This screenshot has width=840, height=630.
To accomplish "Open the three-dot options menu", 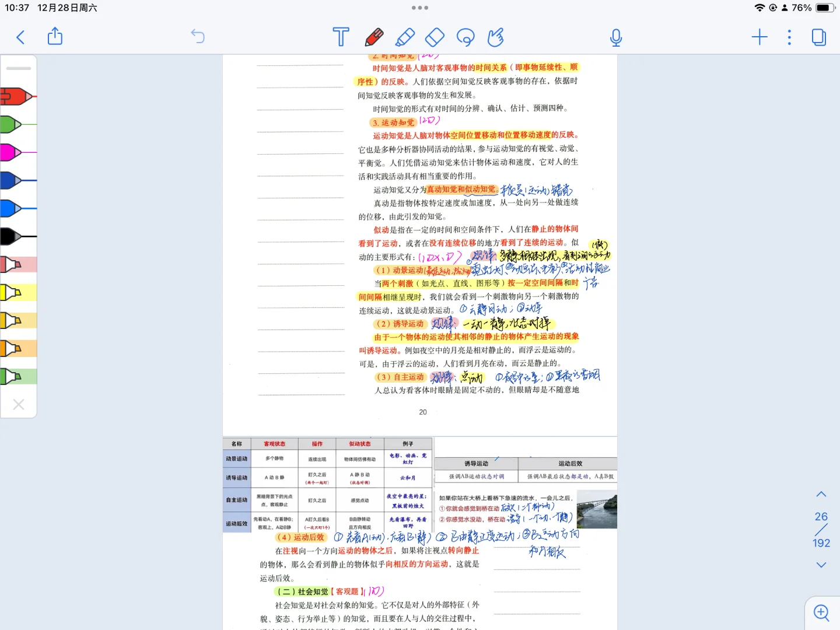I will (789, 37).
